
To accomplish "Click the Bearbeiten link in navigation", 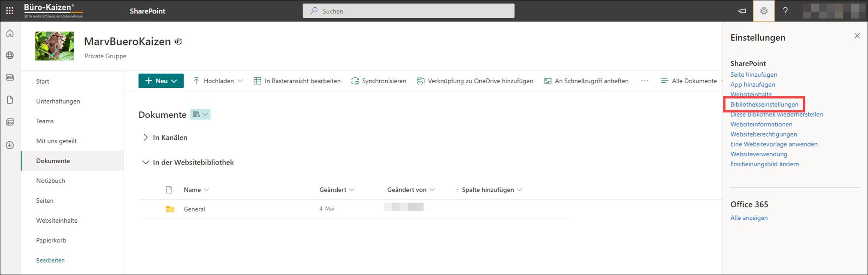I will point(51,260).
